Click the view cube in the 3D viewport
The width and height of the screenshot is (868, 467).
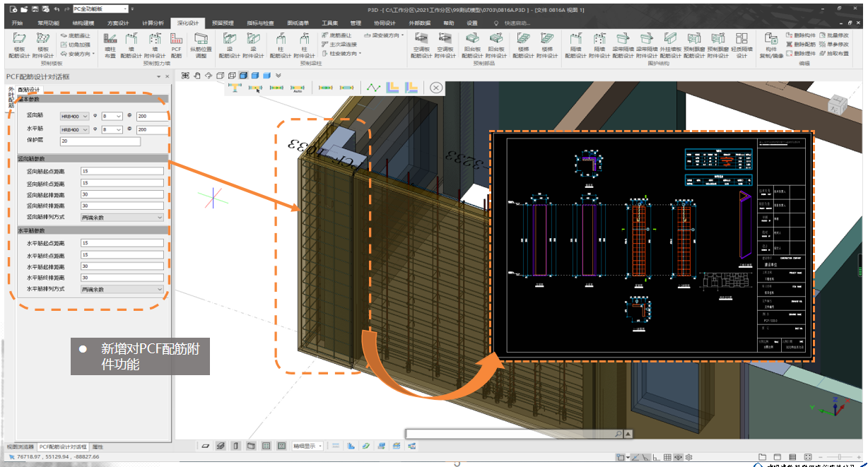pyautogui.click(x=836, y=105)
